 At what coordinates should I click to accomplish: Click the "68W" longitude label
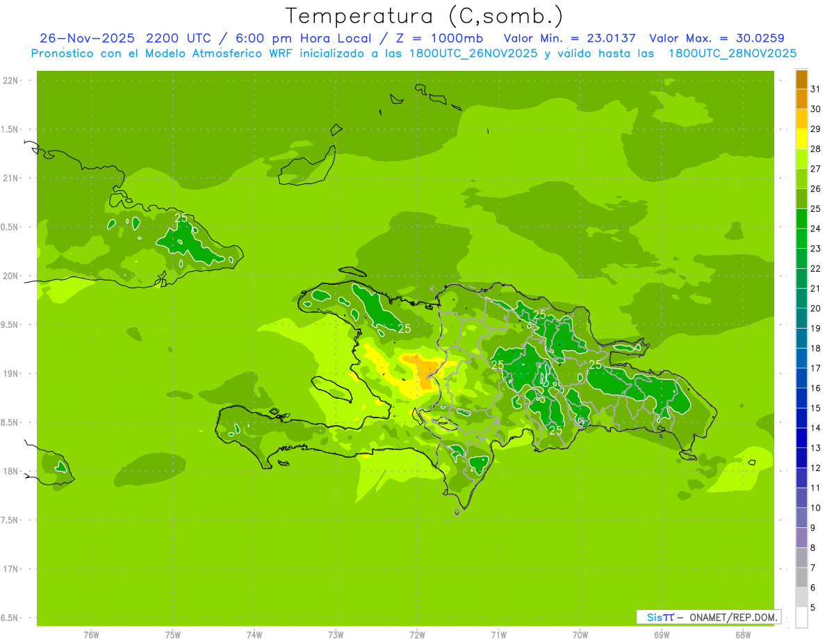coord(743,635)
